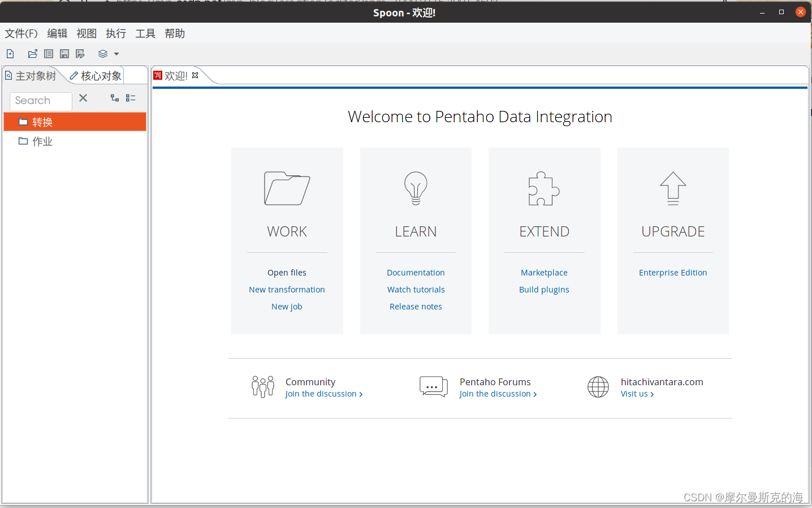Click the WORK heading text

287,231
